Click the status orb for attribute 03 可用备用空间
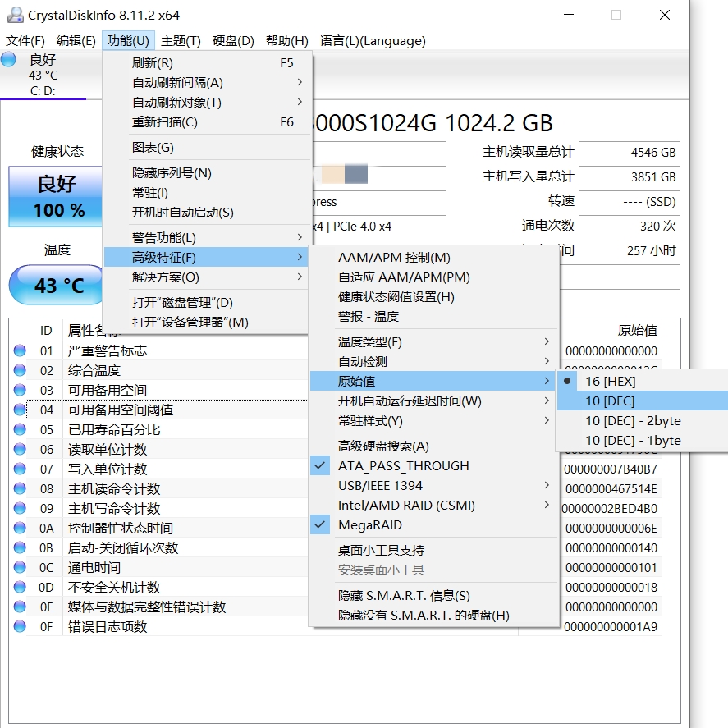 [x=20, y=390]
